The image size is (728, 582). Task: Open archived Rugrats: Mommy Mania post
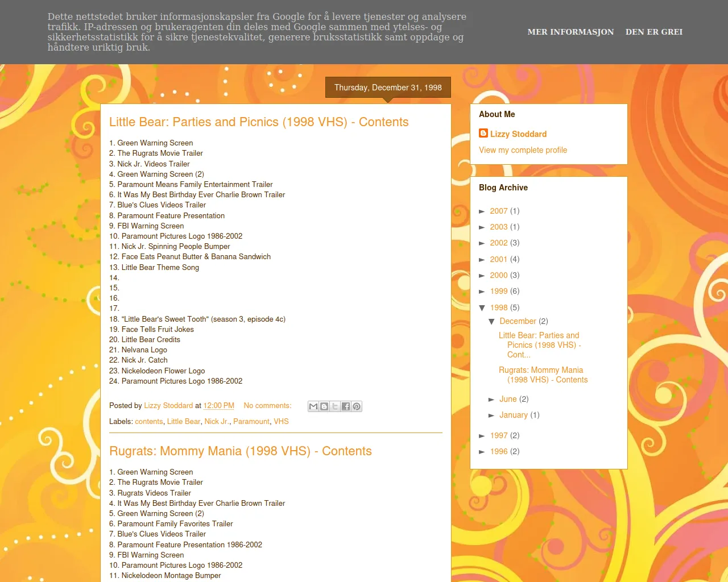coord(543,375)
